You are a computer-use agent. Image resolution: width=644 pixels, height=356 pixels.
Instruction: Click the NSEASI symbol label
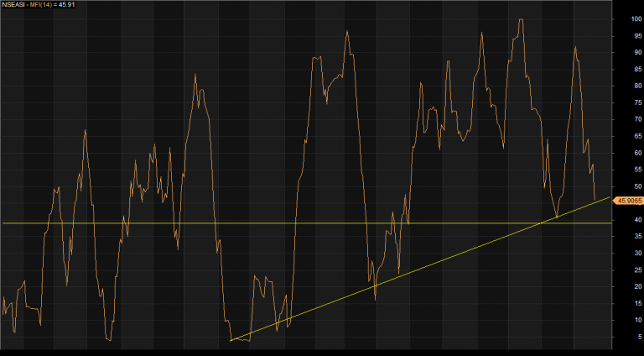coord(12,5)
